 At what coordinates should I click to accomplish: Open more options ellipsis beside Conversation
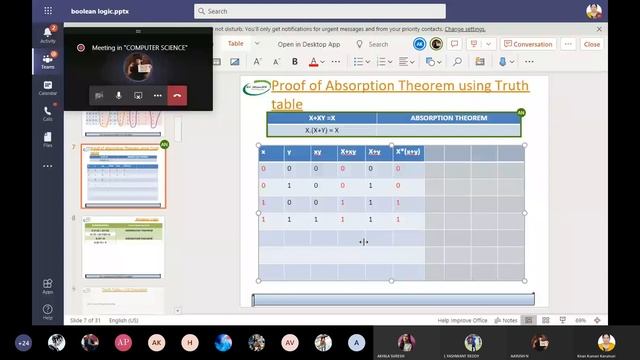568,44
